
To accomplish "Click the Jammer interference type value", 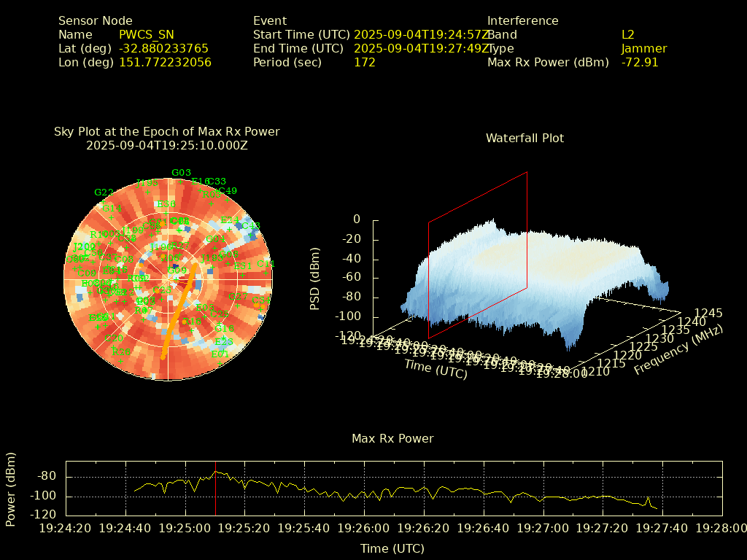I will click(643, 49).
